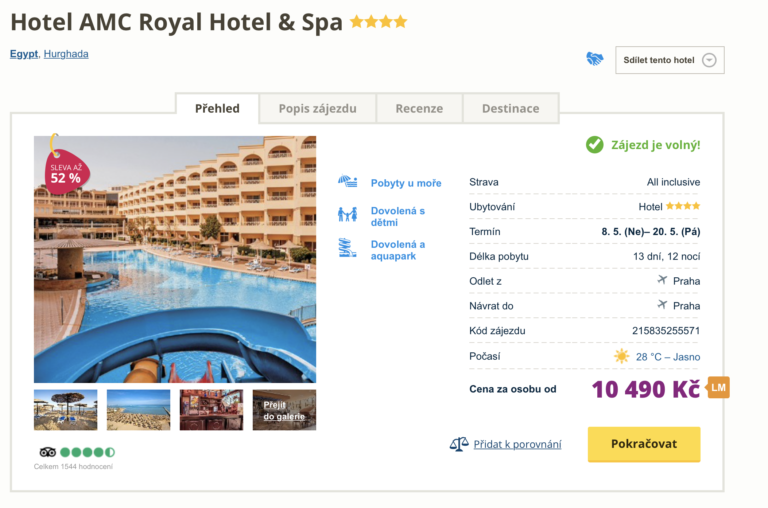Switch to the 'Popis zájezdu' tab

coord(317,108)
